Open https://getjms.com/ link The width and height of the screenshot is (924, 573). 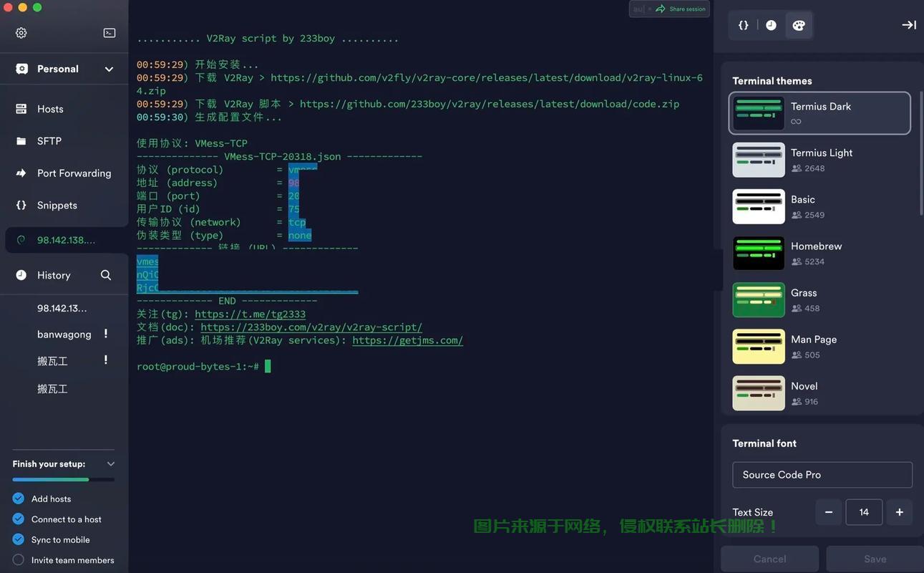pos(408,340)
